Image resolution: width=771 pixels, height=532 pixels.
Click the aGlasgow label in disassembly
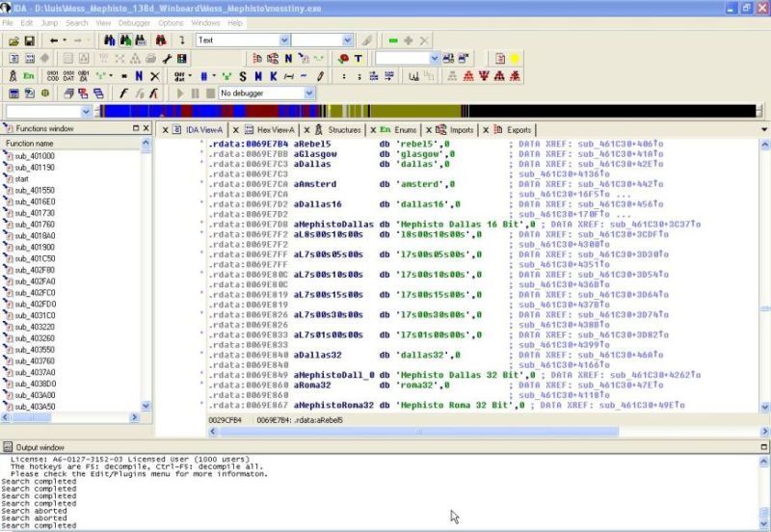315,154
